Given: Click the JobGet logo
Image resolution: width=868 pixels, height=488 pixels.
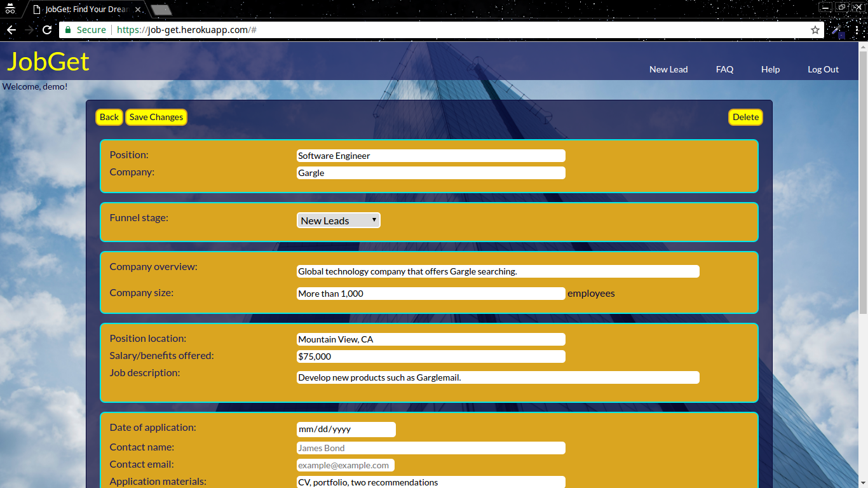Looking at the screenshot, I should click(x=48, y=62).
